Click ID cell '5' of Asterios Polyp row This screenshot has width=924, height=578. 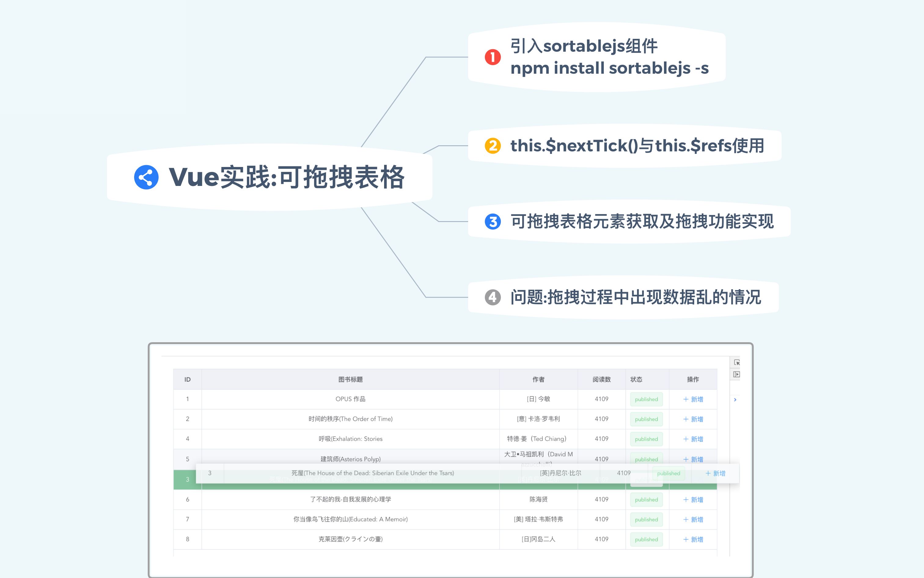[x=188, y=459]
